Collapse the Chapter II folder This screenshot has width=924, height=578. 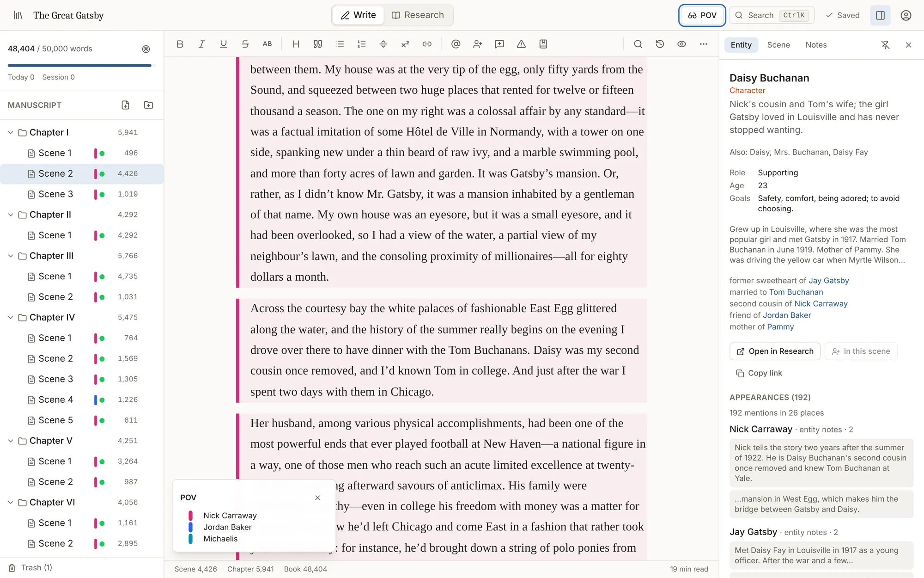(x=11, y=215)
